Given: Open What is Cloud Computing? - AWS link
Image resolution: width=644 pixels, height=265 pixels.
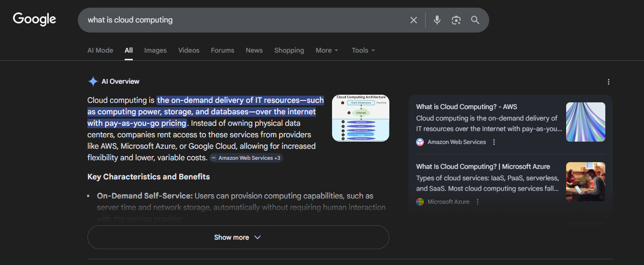Looking at the screenshot, I should coord(466,107).
